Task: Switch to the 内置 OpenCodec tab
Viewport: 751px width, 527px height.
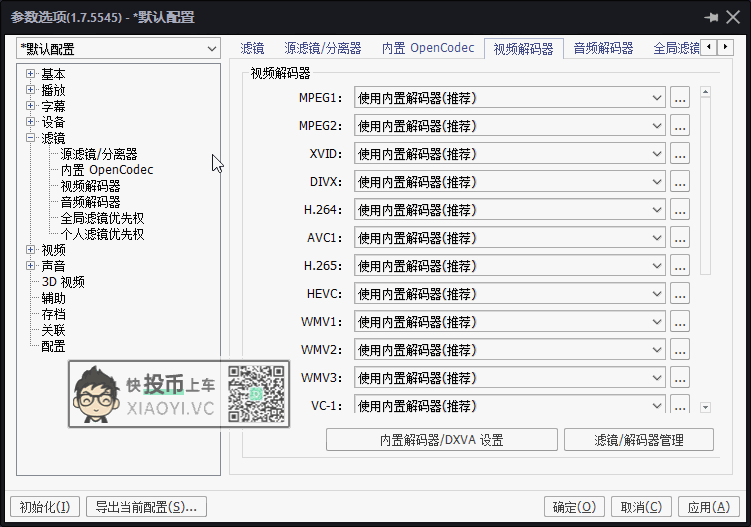Action: click(427, 48)
